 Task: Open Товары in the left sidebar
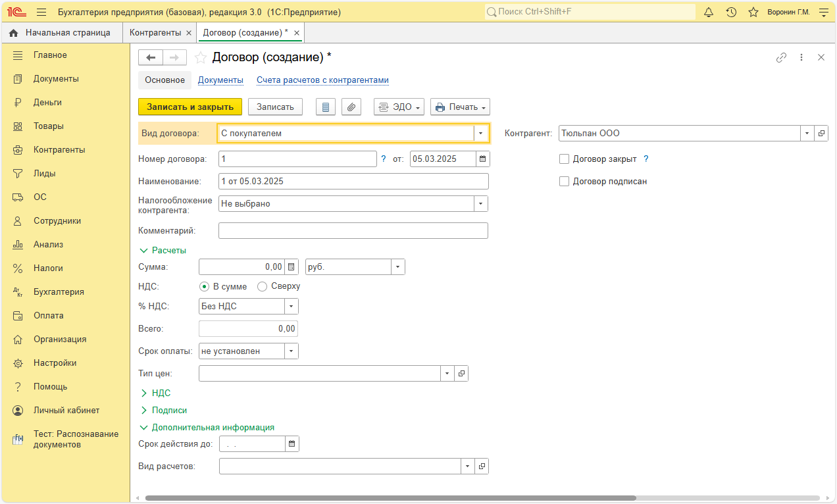point(49,126)
